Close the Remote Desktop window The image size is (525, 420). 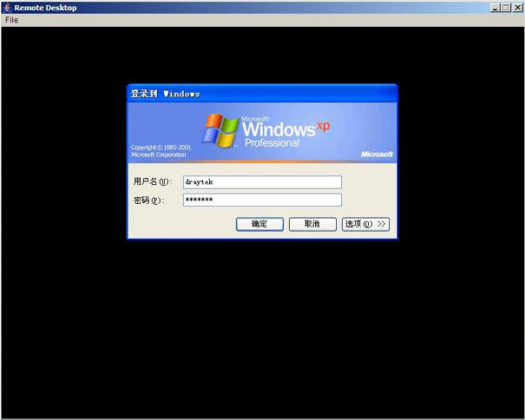[x=517, y=8]
